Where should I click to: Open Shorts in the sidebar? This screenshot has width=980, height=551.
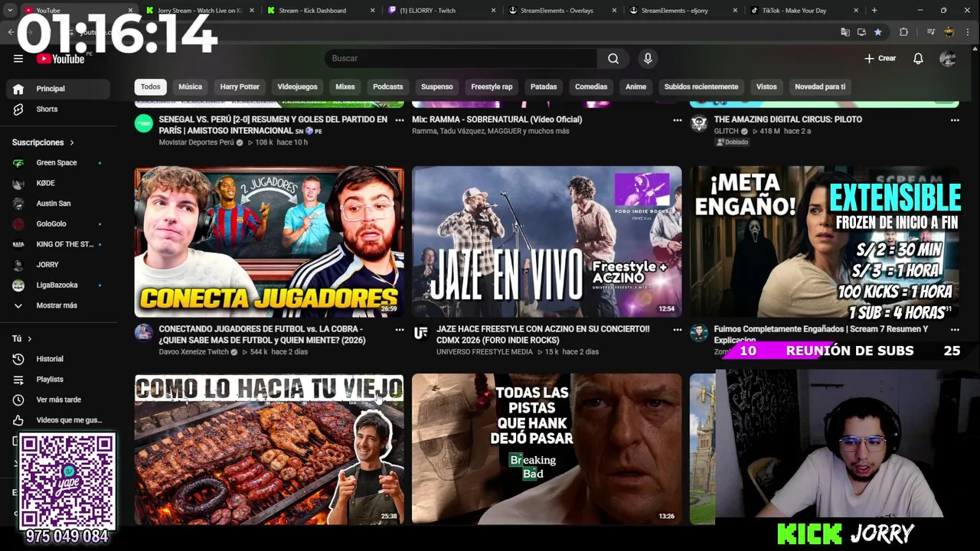(x=58, y=109)
